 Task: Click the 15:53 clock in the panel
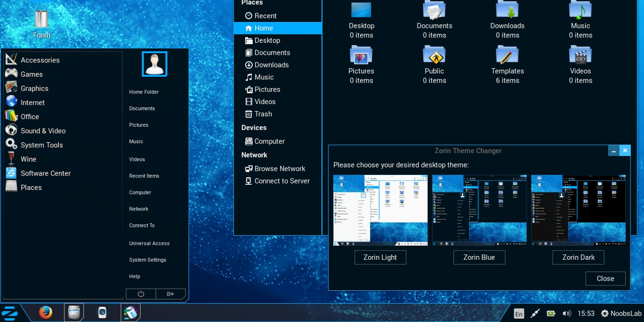tap(586, 313)
